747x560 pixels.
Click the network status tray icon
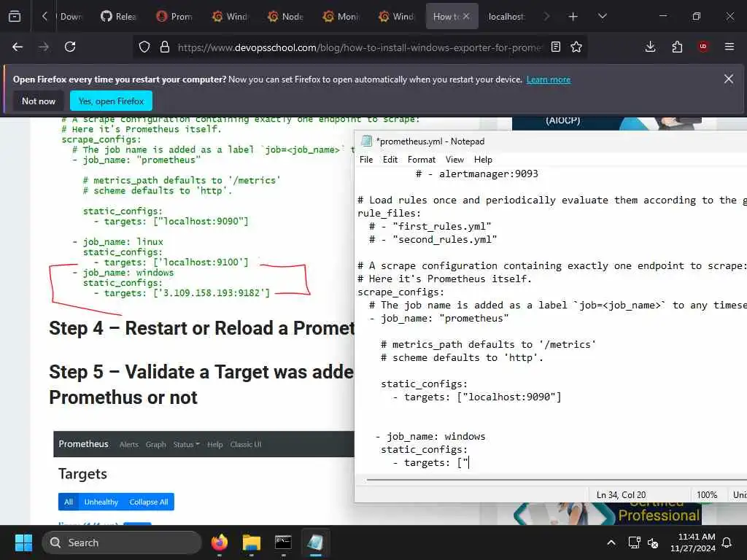pos(634,542)
